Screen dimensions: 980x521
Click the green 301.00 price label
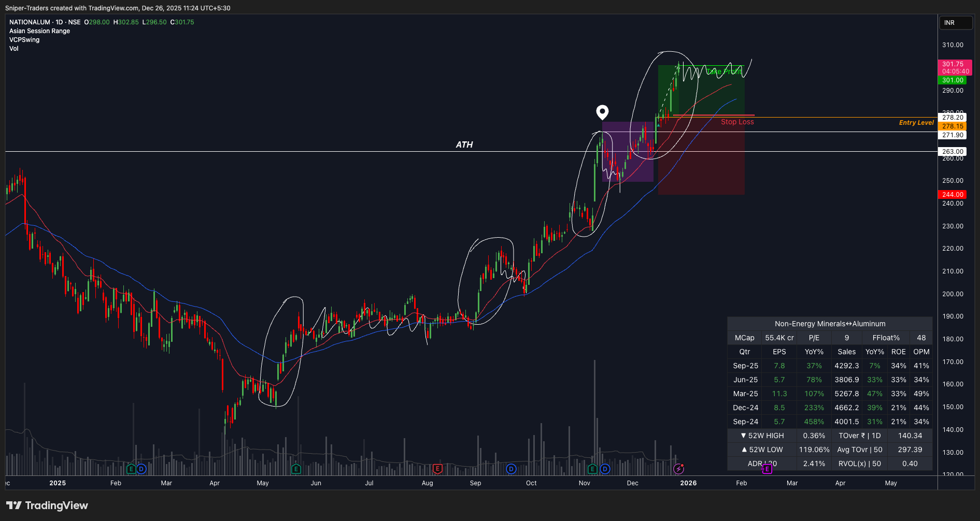pos(953,80)
